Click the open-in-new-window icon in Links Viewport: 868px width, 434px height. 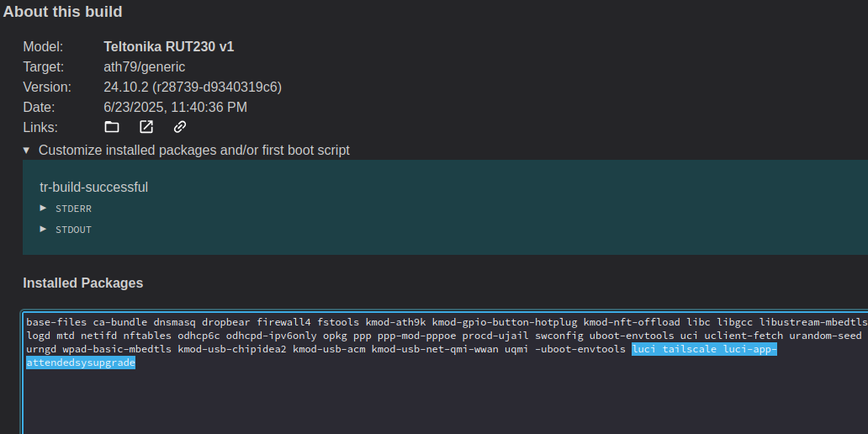point(146,127)
